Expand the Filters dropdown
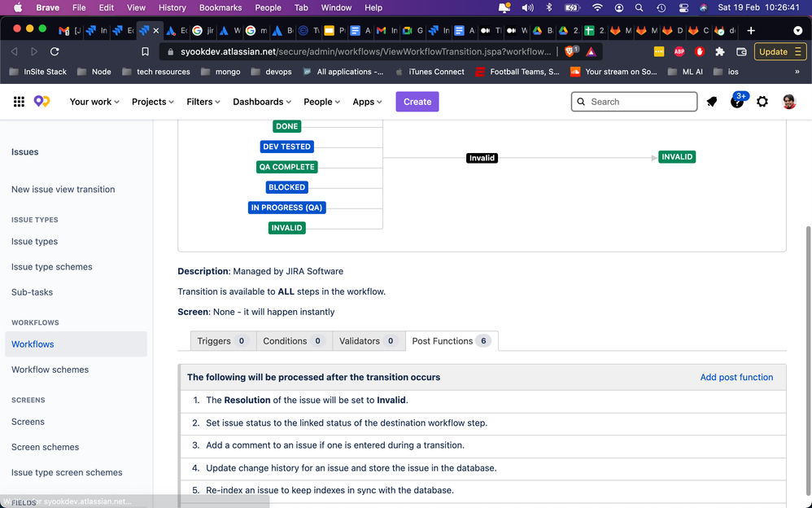The image size is (812, 508). click(203, 102)
